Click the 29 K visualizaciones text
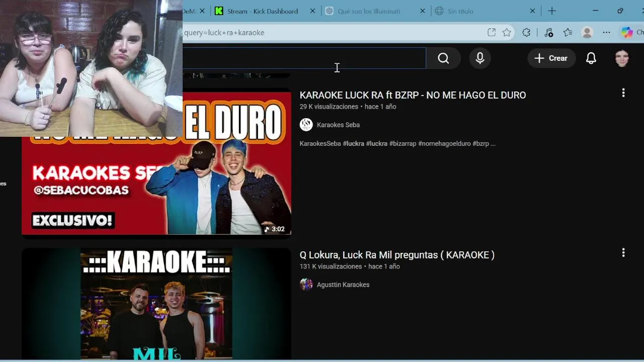 329,107
